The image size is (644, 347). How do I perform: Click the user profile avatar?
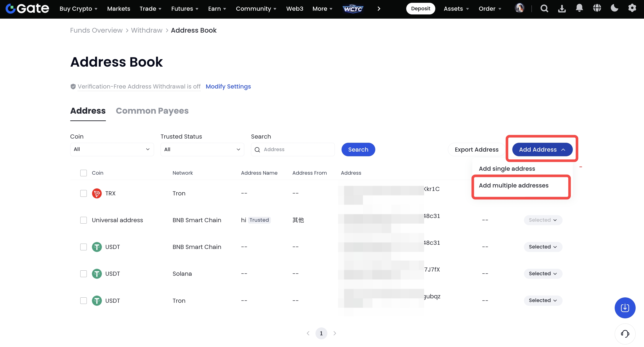click(x=520, y=8)
